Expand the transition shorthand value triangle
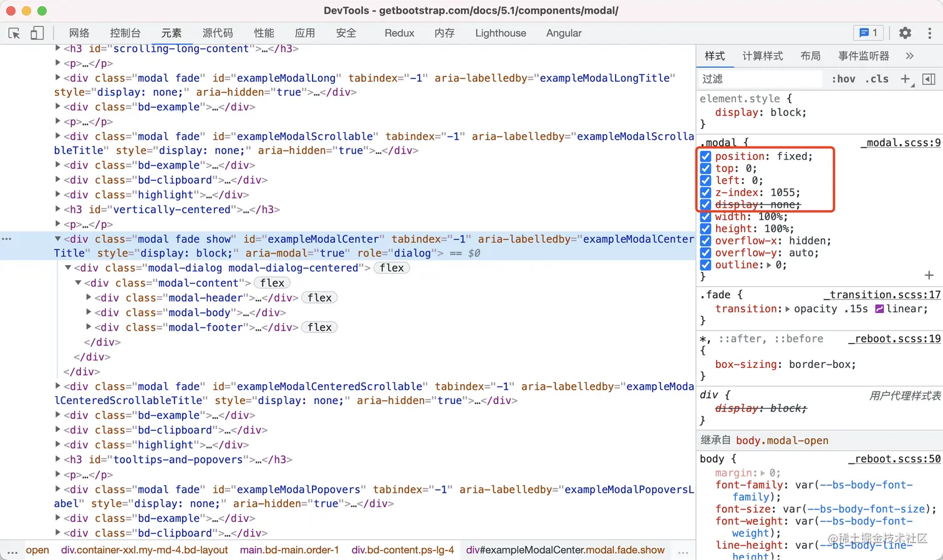The image size is (943, 560). click(788, 309)
